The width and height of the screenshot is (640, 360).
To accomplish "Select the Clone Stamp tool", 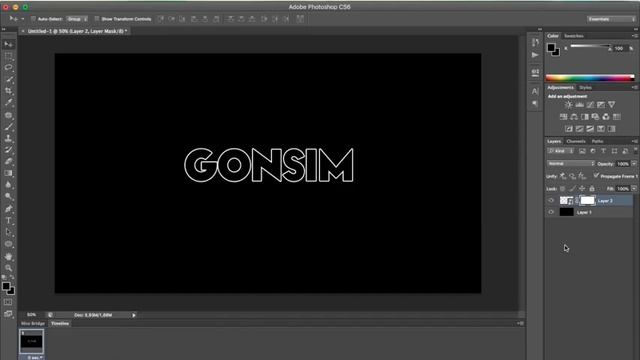I will 8,138.
